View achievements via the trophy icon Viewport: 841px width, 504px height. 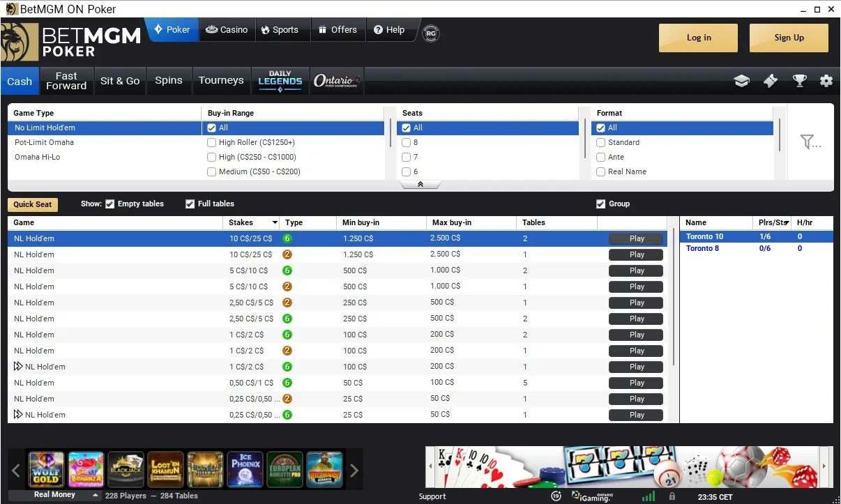[x=799, y=81]
